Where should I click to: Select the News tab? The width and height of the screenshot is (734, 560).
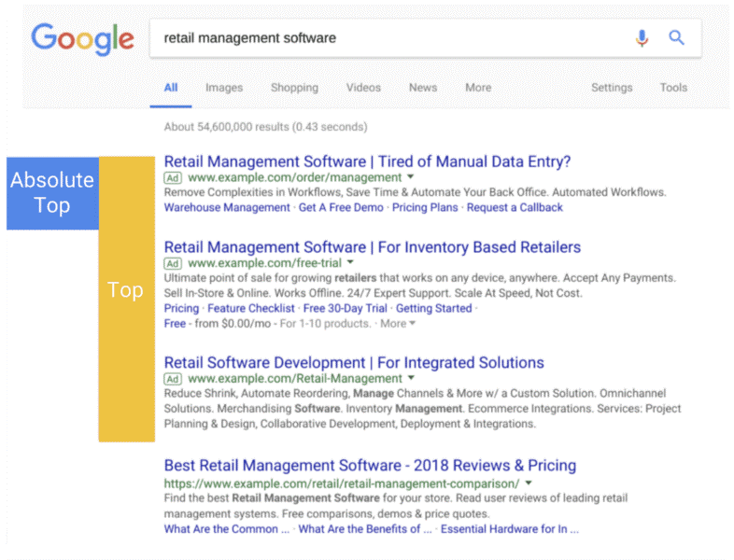point(422,88)
